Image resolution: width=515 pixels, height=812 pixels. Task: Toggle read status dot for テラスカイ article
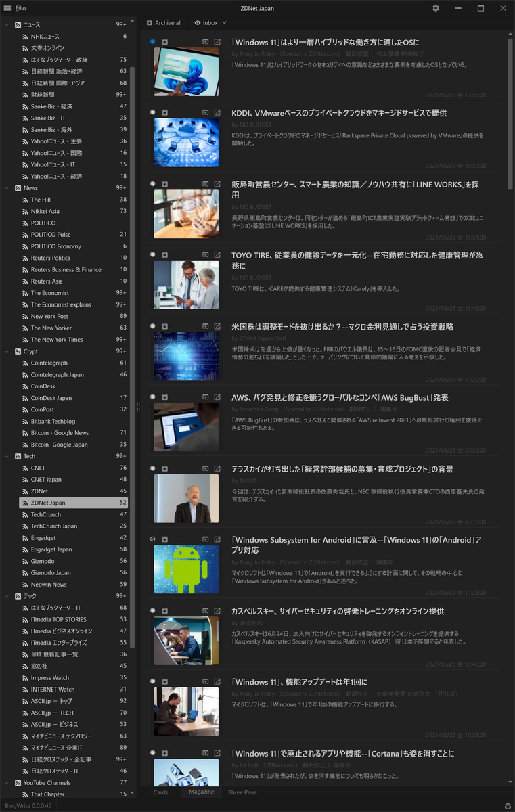pyautogui.click(x=153, y=468)
